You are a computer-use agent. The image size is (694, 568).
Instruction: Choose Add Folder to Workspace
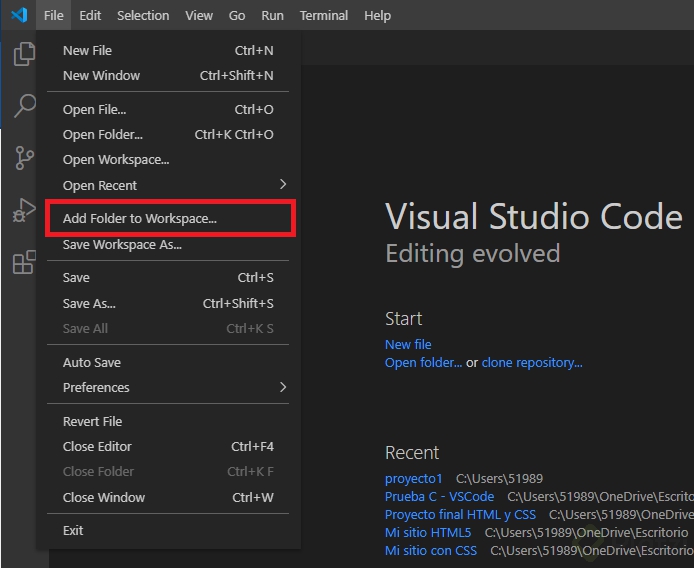[140, 218]
